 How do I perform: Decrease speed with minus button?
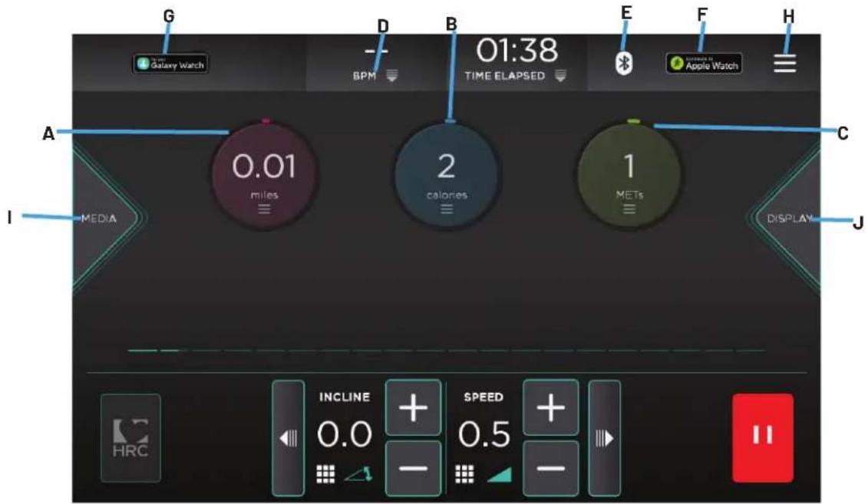[551, 468]
